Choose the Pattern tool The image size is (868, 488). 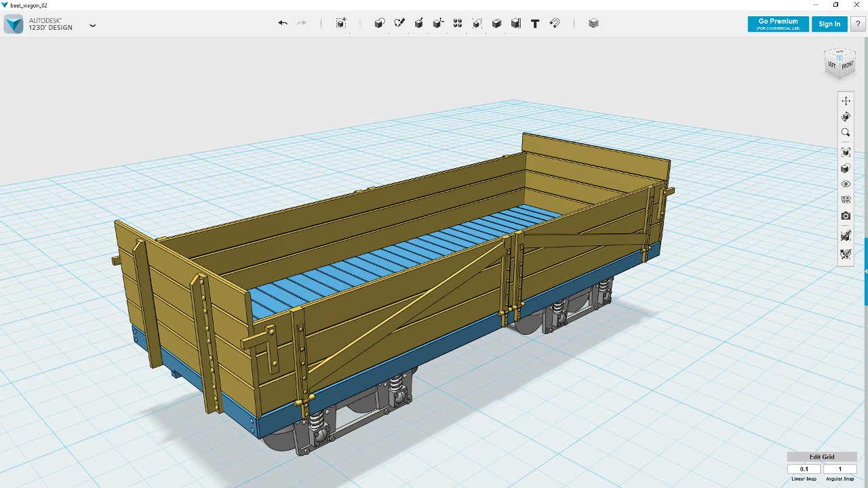(x=458, y=23)
